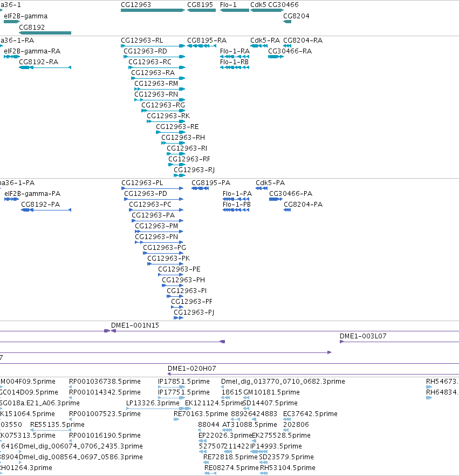Select the RP001036738.5prime EST label

click(x=105, y=381)
